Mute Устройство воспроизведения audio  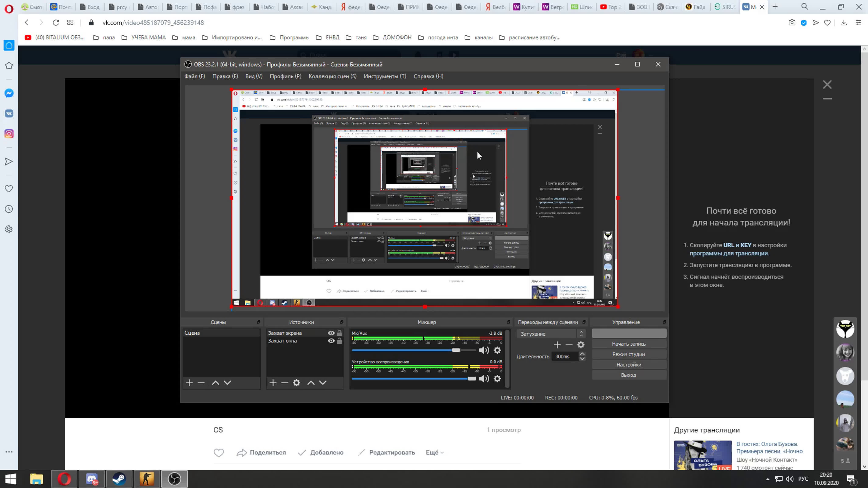click(x=484, y=378)
